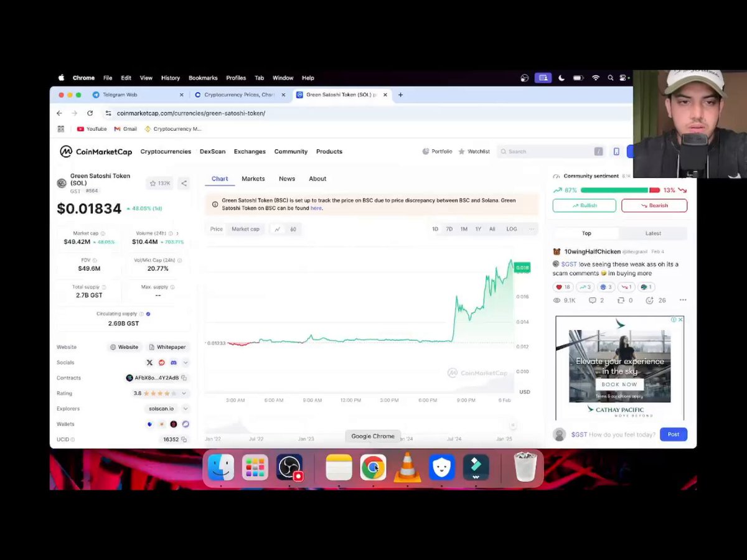Switch to Latest community posts tab

(x=653, y=233)
